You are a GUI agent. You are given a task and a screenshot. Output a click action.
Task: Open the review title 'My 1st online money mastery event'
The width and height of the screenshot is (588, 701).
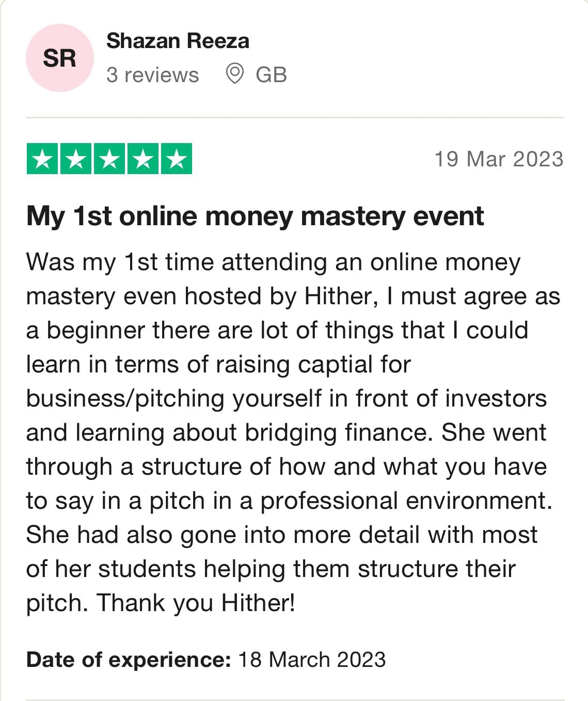pyautogui.click(x=255, y=216)
